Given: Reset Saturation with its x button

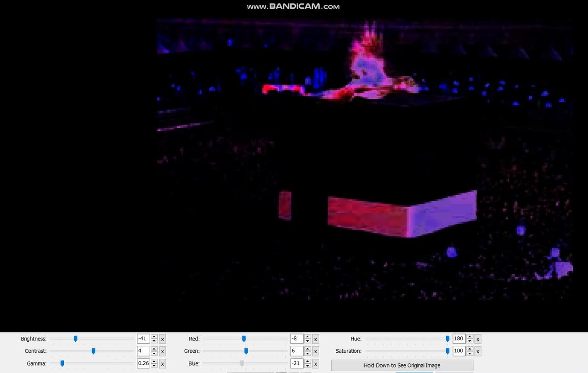Looking at the screenshot, I should [x=478, y=351].
